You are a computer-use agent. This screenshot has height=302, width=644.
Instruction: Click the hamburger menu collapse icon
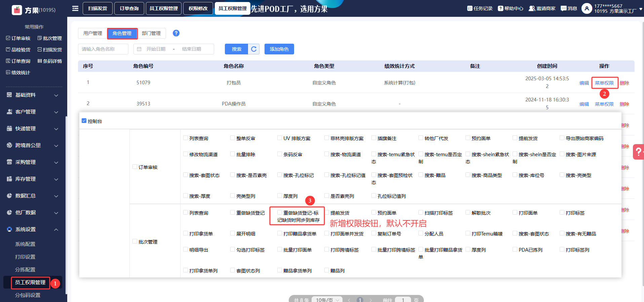click(75, 8)
